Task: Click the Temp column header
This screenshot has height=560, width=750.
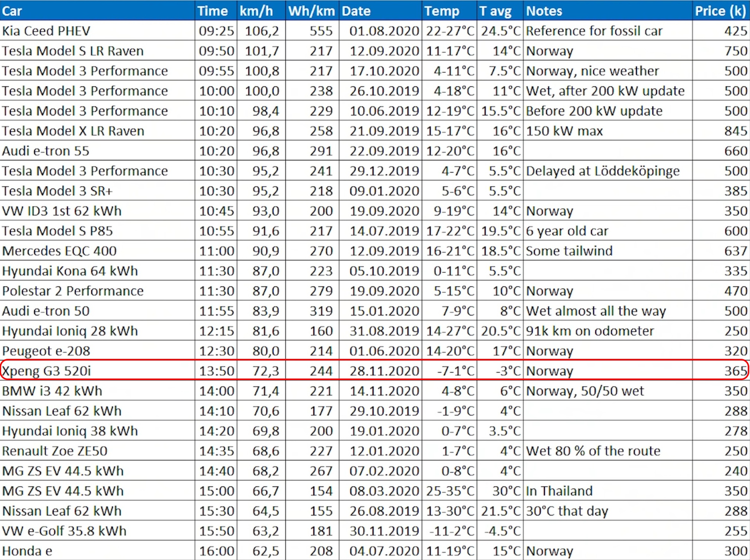Action: [x=449, y=10]
